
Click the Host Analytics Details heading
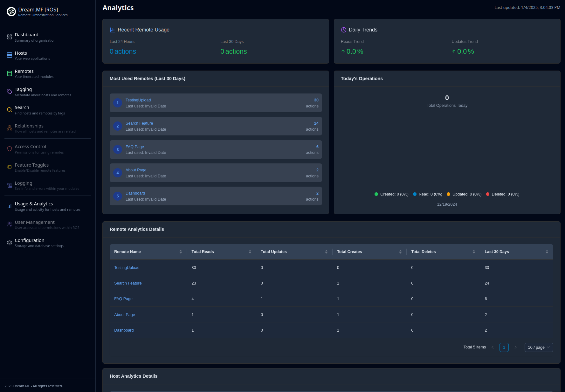pos(134,376)
